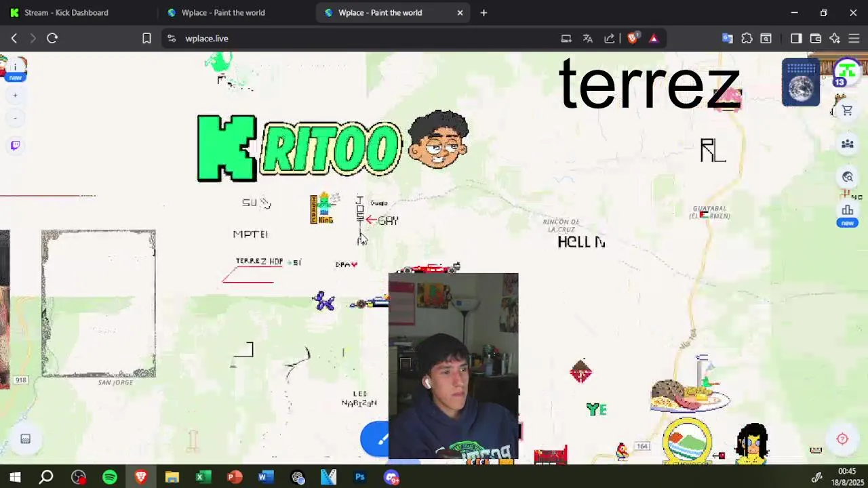Open Windows taskbar search
Screen dimensions: 868x488
pos(46,477)
